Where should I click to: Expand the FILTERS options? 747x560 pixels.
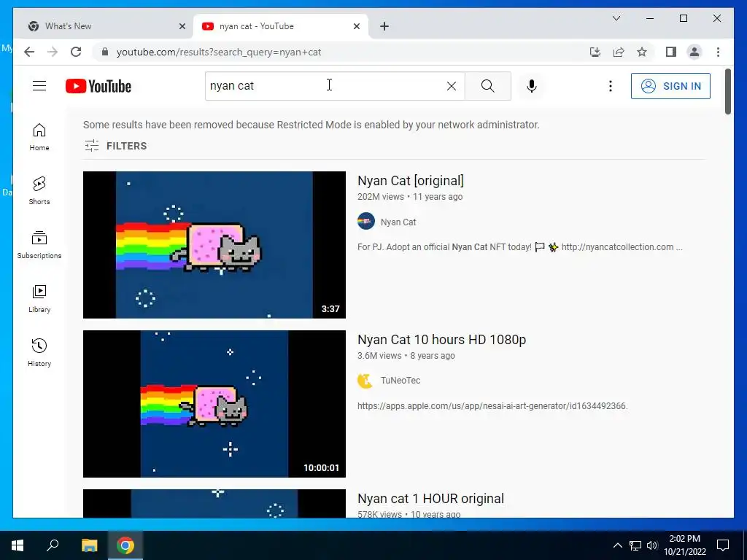coord(116,146)
